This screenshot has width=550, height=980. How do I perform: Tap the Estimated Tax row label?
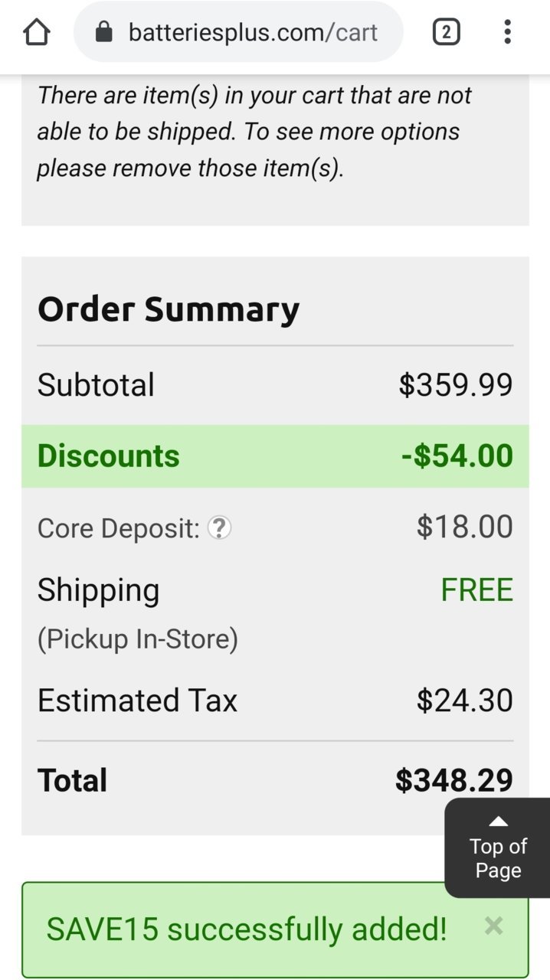click(138, 701)
